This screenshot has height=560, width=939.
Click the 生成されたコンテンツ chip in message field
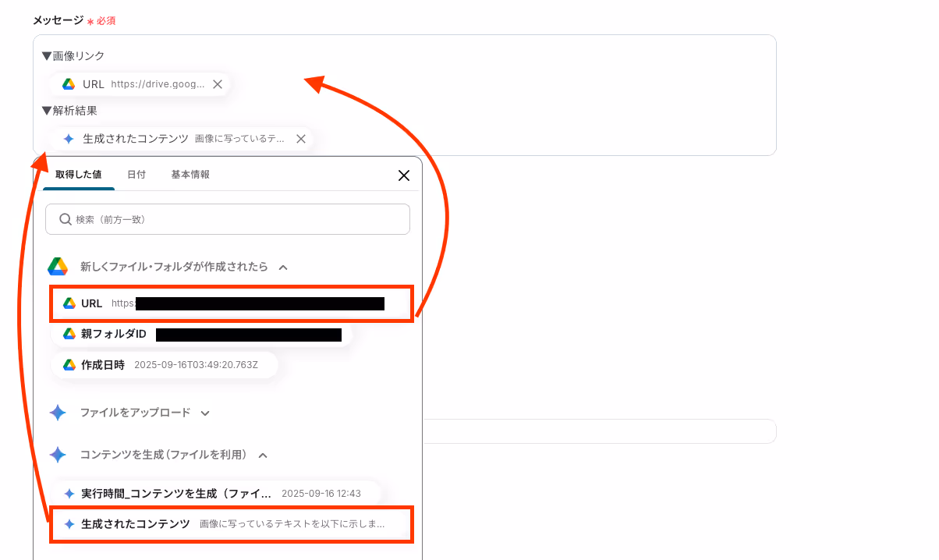(x=182, y=139)
